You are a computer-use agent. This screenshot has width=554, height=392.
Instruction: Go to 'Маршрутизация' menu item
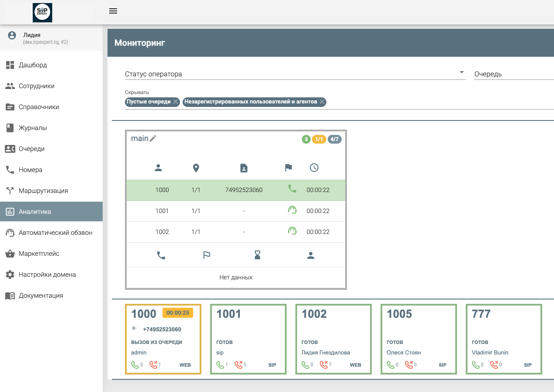click(x=43, y=191)
